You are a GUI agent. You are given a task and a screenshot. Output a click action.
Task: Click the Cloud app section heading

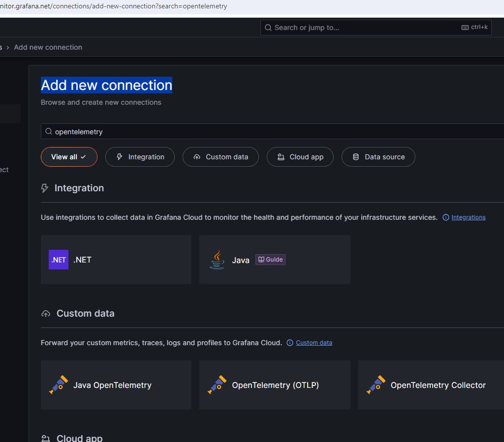[x=79, y=438]
